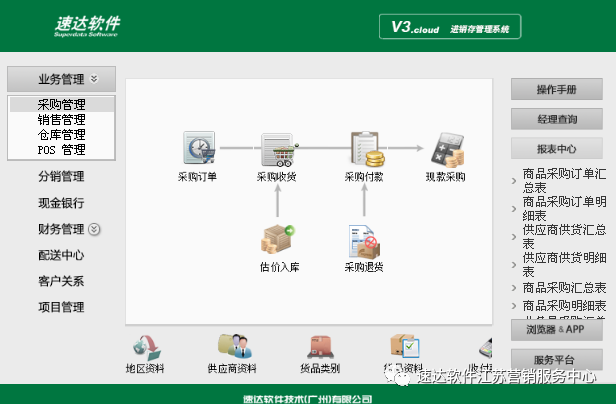
Task: Expand arrow beside 商品采购订单汇总表
Action: click(x=514, y=181)
